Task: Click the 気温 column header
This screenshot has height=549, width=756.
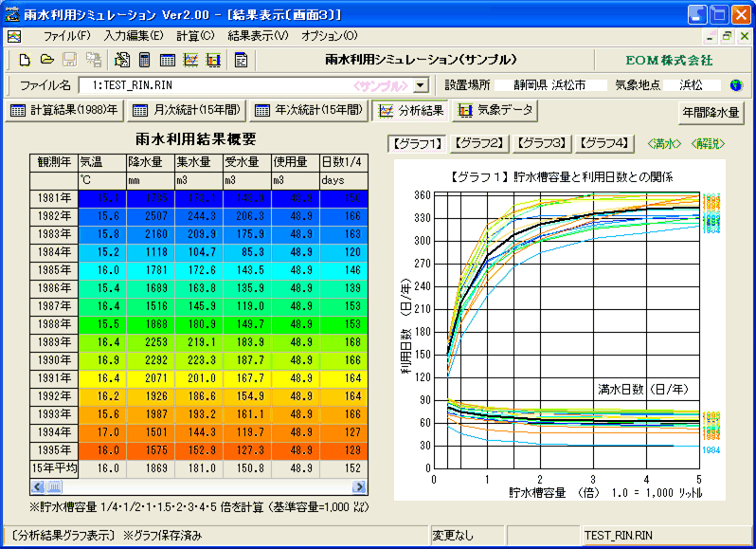Action: [x=102, y=162]
